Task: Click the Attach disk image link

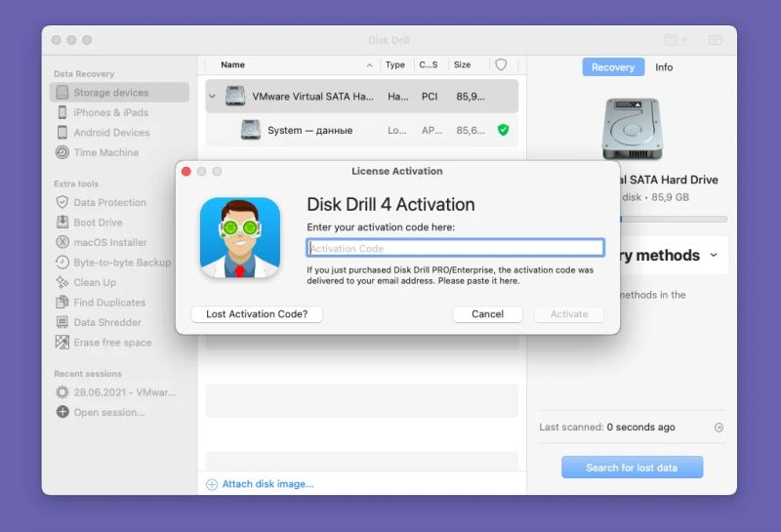Action: tap(267, 484)
